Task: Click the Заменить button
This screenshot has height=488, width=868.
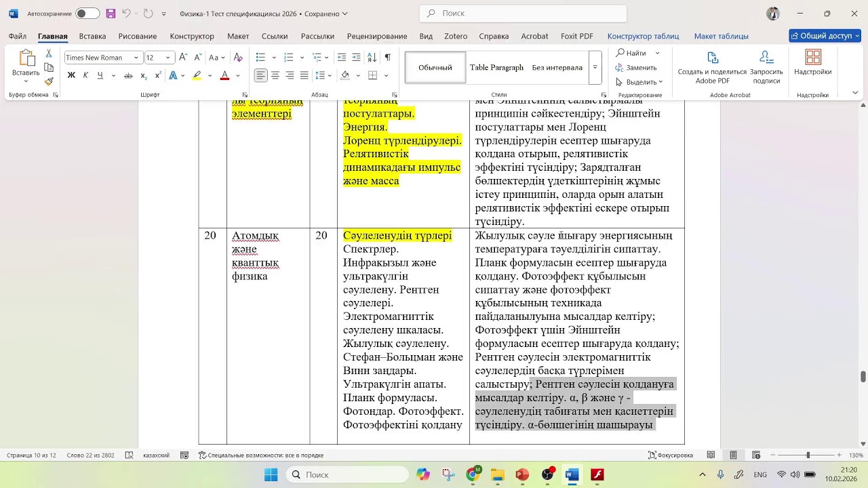Action: [636, 68]
